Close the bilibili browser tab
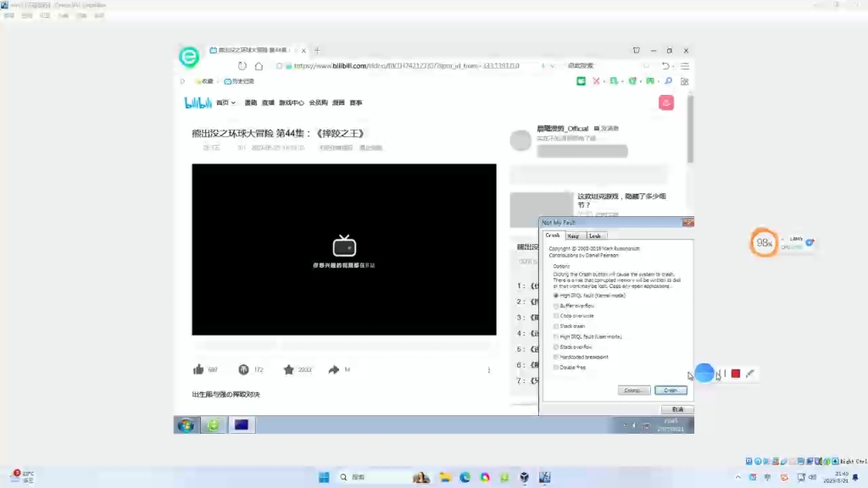 (303, 50)
